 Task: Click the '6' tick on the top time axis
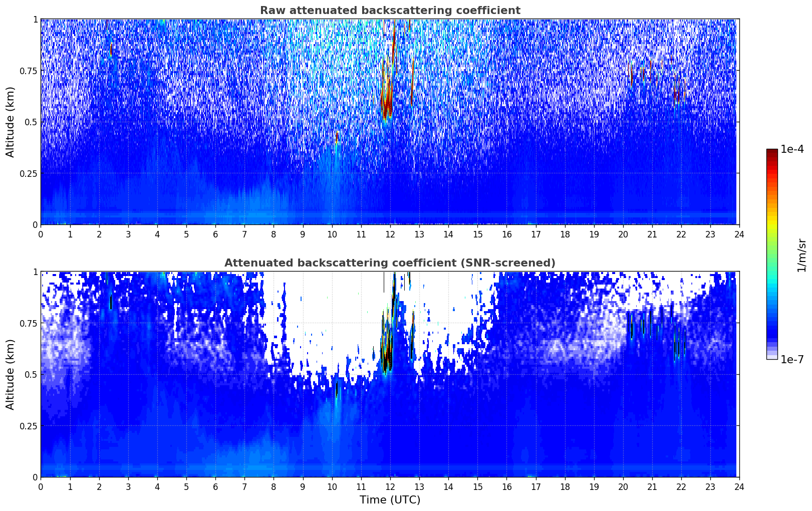click(215, 234)
